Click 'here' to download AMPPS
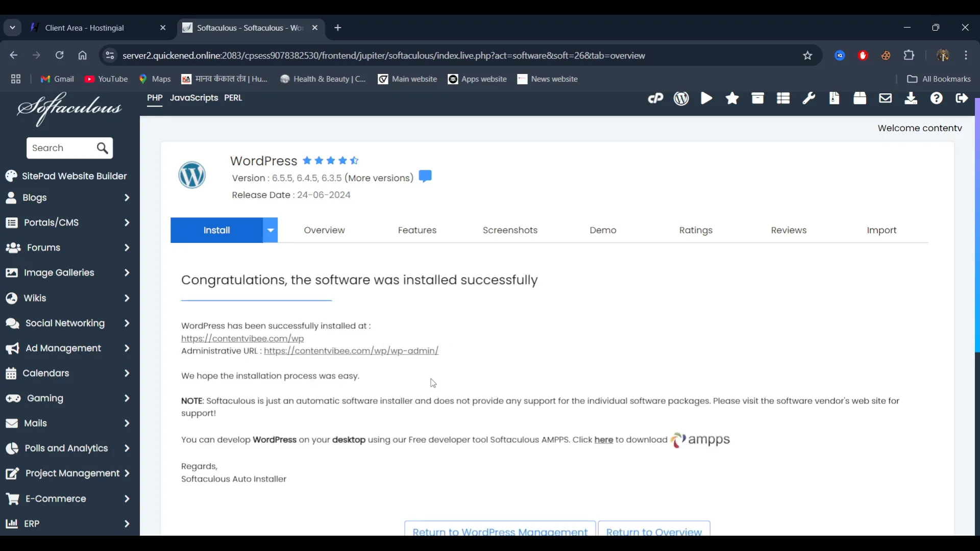The height and width of the screenshot is (551, 980). pyautogui.click(x=603, y=440)
